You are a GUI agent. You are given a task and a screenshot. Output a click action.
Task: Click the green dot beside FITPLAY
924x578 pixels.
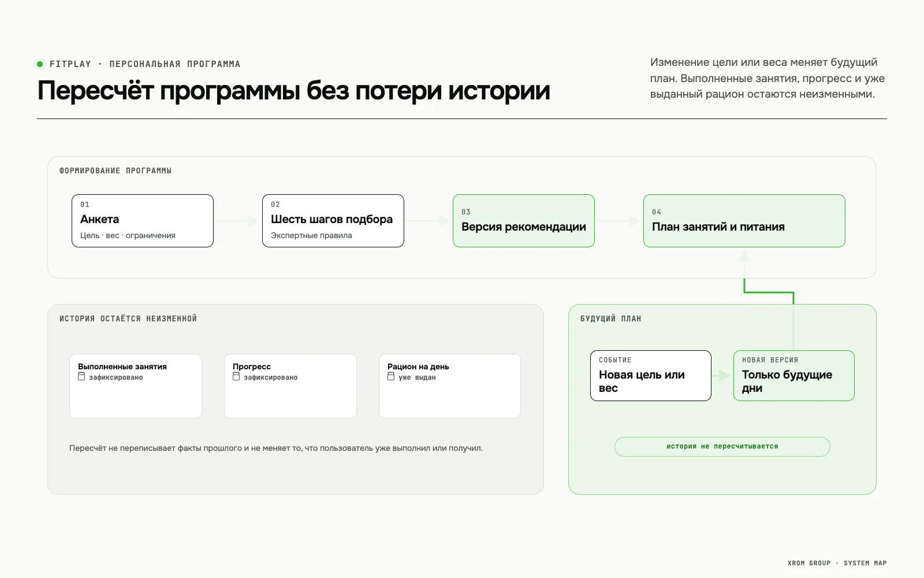pyautogui.click(x=40, y=64)
